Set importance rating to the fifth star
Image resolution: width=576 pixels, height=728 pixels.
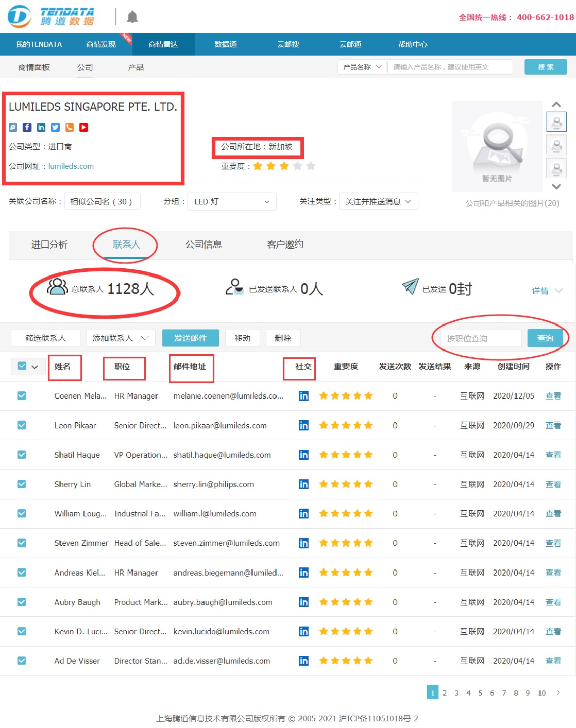coord(311,166)
